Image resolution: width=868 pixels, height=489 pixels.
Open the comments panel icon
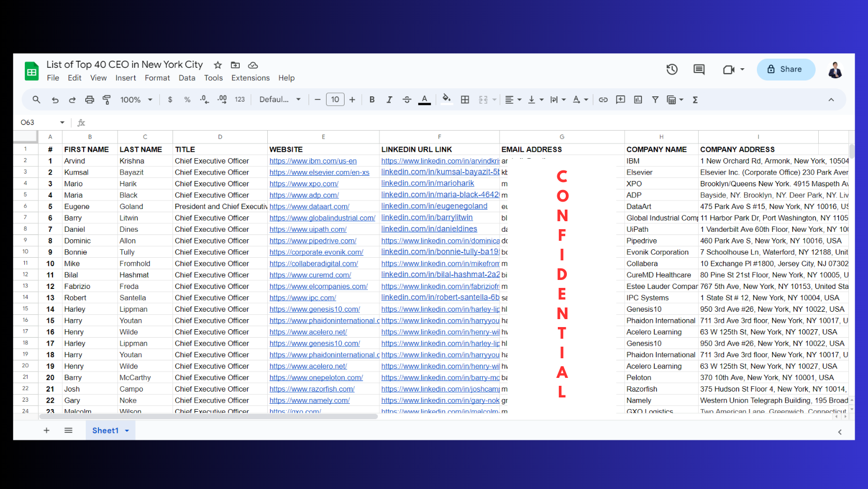699,69
